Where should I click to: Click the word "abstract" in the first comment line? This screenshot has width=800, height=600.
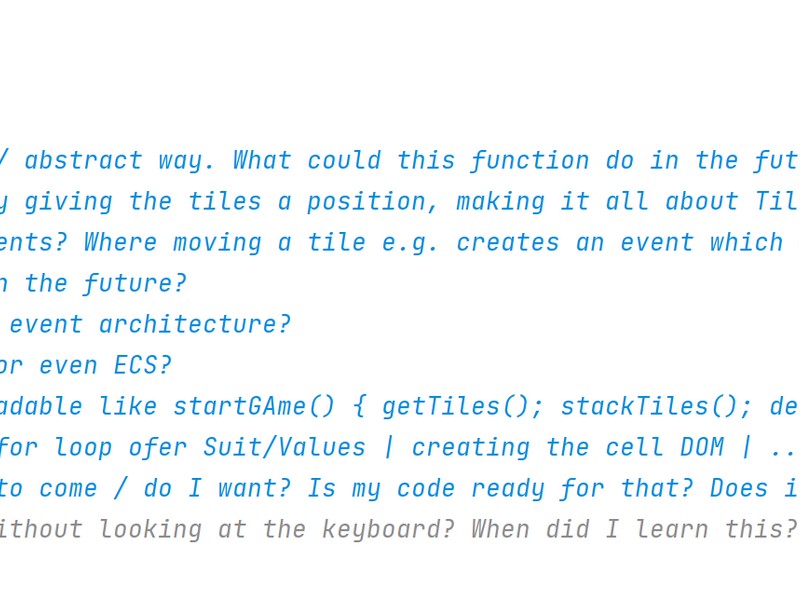[83, 160]
